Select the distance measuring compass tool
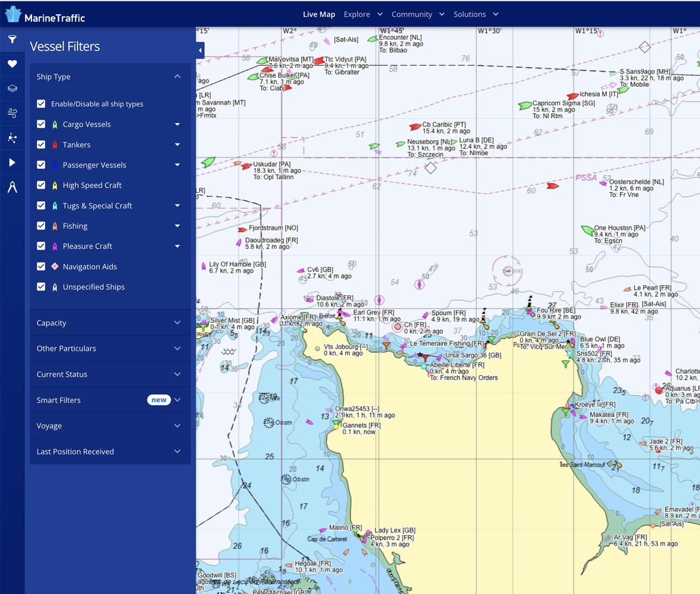The image size is (700, 594). [12, 187]
